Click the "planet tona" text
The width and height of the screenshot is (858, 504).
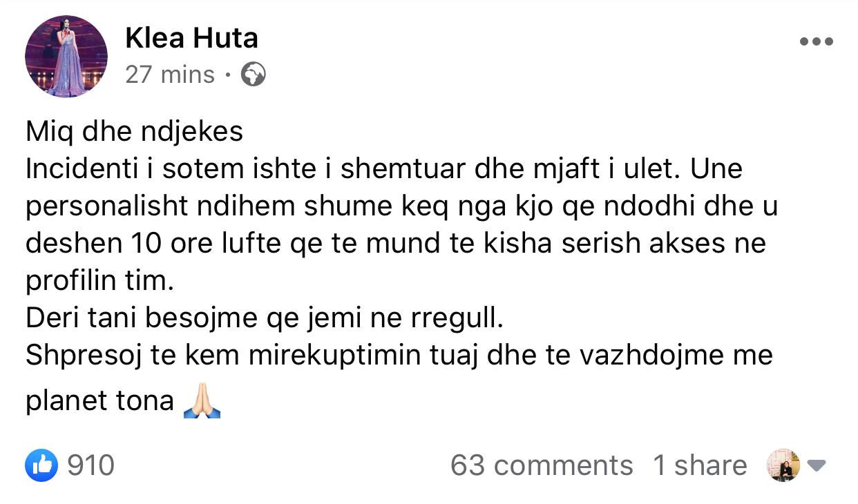pos(99,401)
